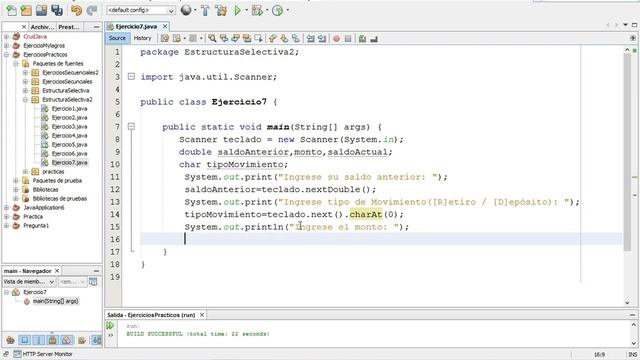Click the Find Selection magnifier icon
Screen dimensions: 640x360
pos(212,38)
